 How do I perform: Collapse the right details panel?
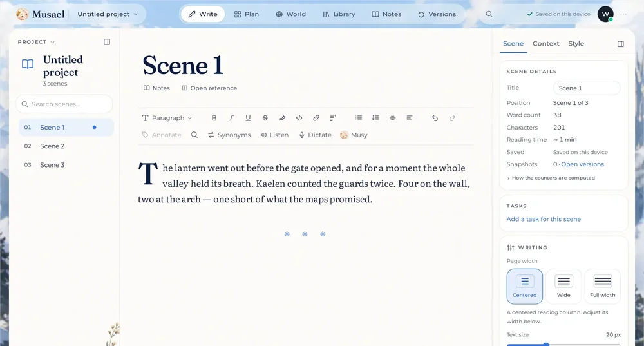[x=621, y=44]
